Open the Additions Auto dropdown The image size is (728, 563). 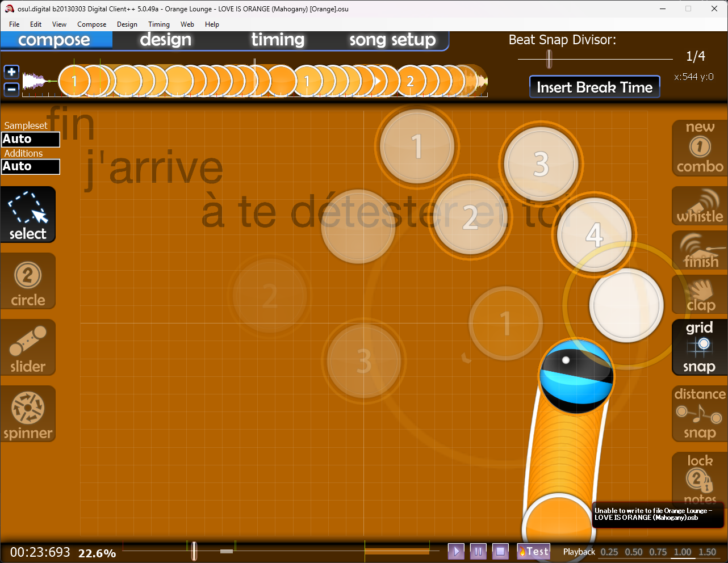pos(31,166)
